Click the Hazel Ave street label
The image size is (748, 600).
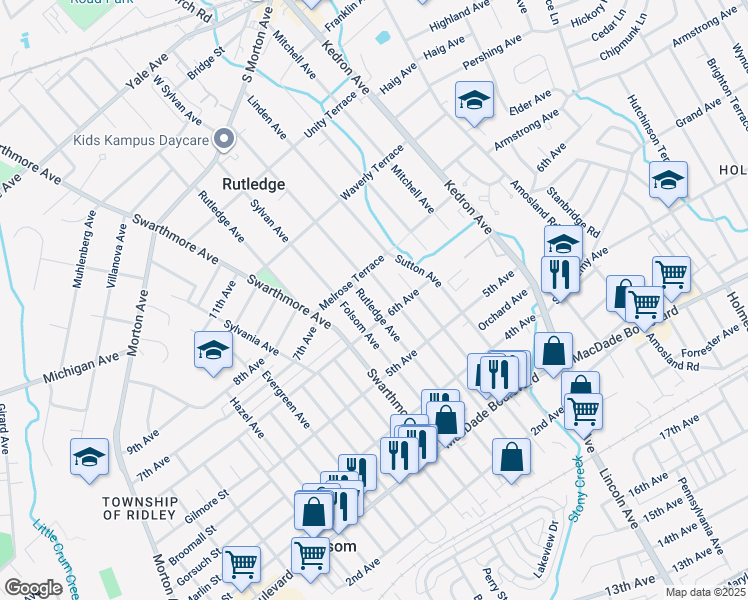point(247,418)
